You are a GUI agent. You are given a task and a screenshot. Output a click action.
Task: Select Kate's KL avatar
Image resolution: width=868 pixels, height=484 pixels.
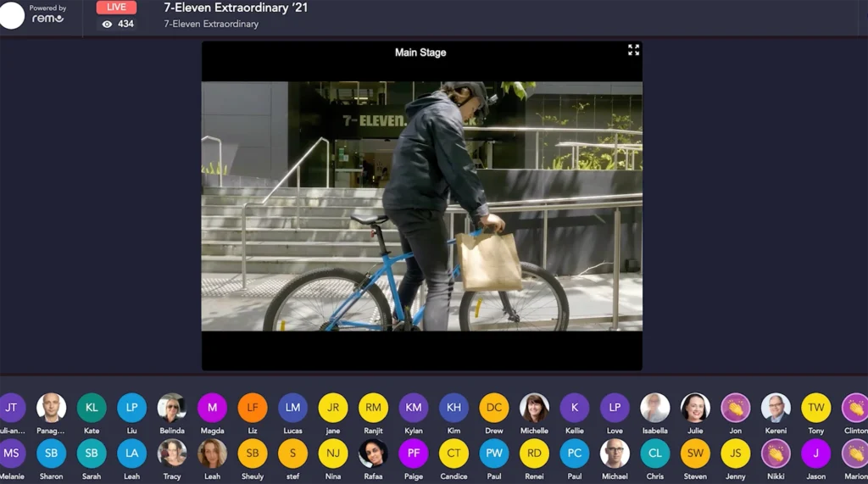pyautogui.click(x=92, y=408)
